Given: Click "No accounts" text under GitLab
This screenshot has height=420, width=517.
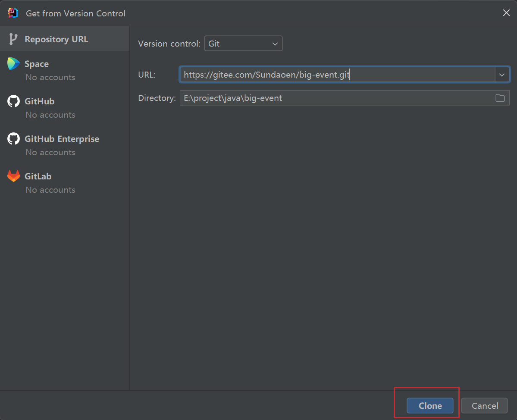Looking at the screenshot, I should coord(50,190).
